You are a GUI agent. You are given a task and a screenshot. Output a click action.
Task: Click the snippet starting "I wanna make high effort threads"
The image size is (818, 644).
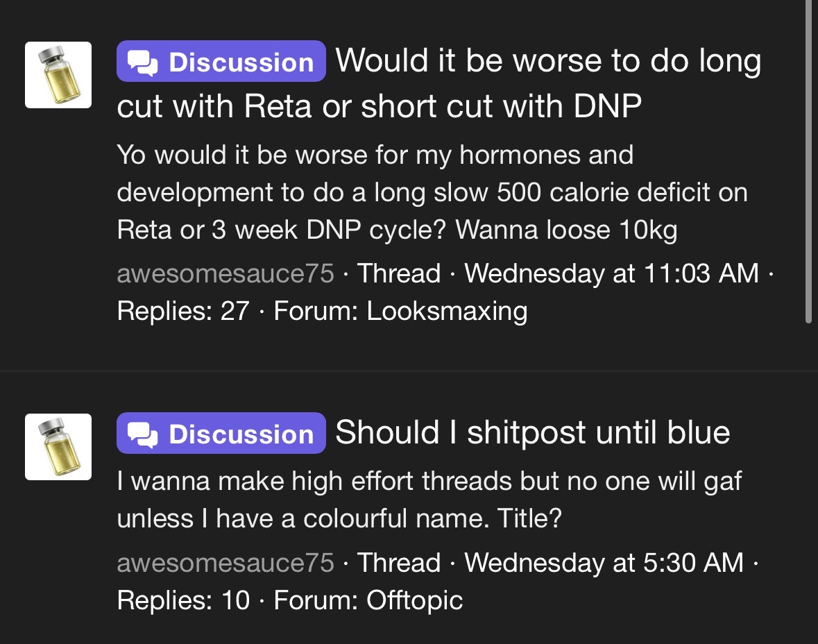(x=429, y=499)
